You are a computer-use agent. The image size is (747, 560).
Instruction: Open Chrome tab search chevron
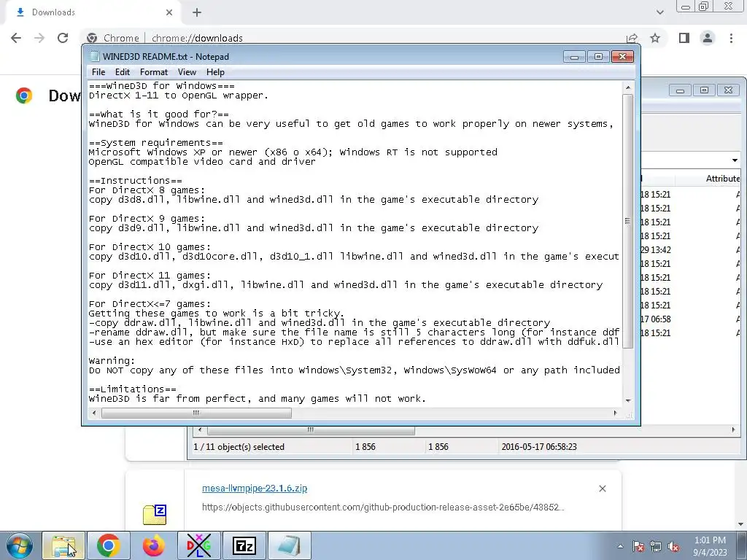(x=659, y=12)
